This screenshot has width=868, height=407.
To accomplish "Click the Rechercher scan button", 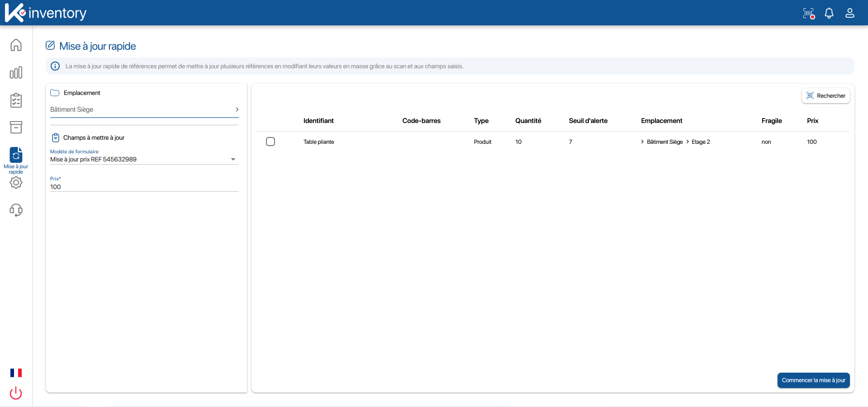I will (x=826, y=95).
